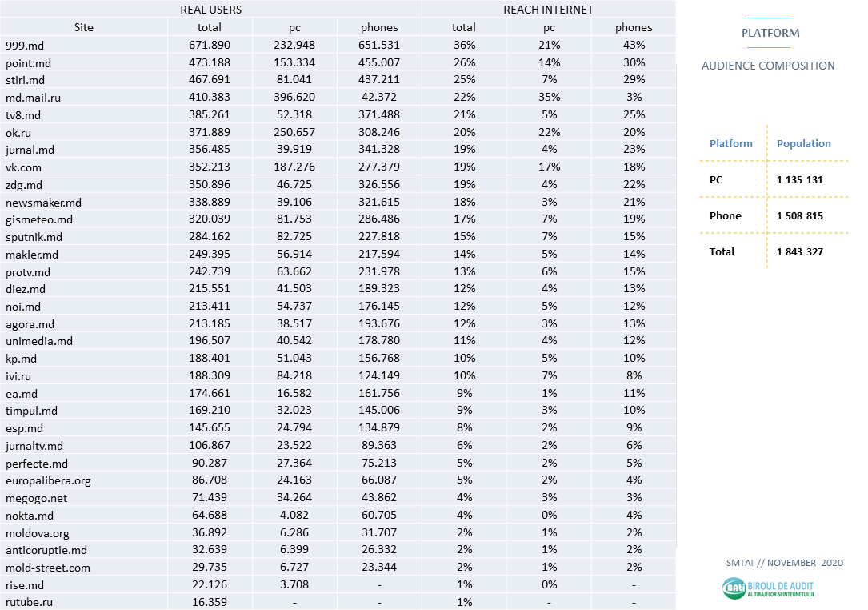Open the point.md site entry
Screen dimensions: 868x610
point(28,62)
